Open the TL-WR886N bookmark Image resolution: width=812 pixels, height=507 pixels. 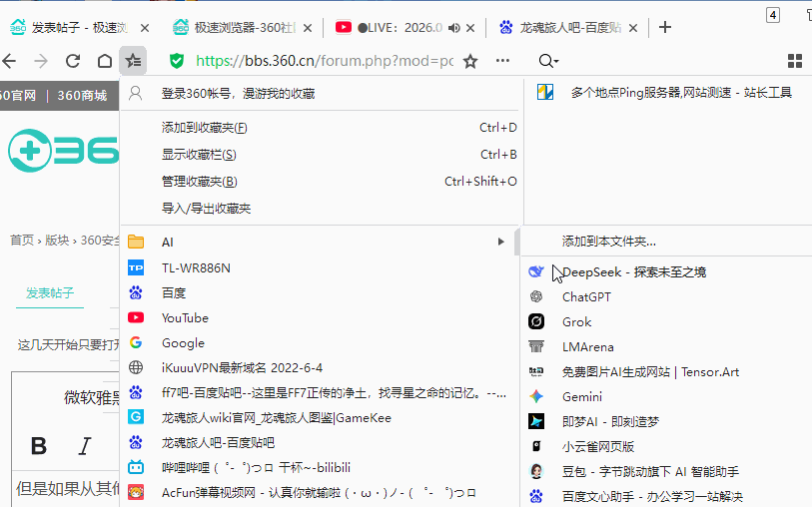pyautogui.click(x=319, y=268)
